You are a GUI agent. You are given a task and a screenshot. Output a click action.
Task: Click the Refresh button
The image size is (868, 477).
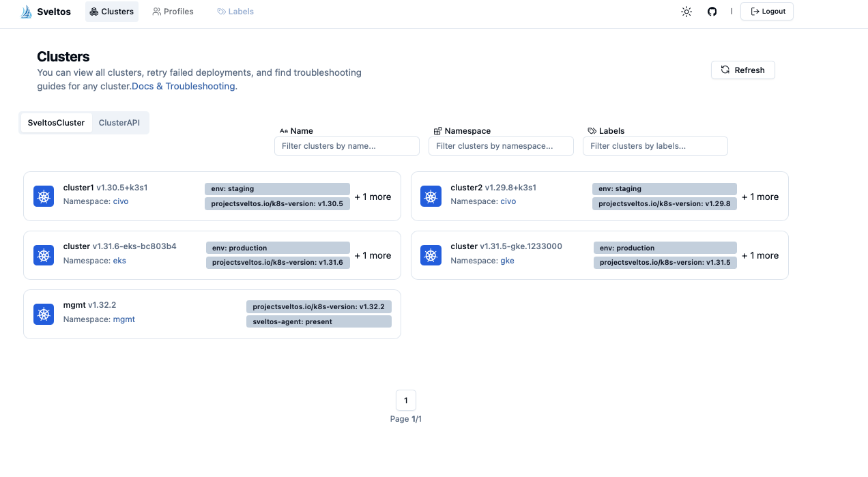(743, 70)
